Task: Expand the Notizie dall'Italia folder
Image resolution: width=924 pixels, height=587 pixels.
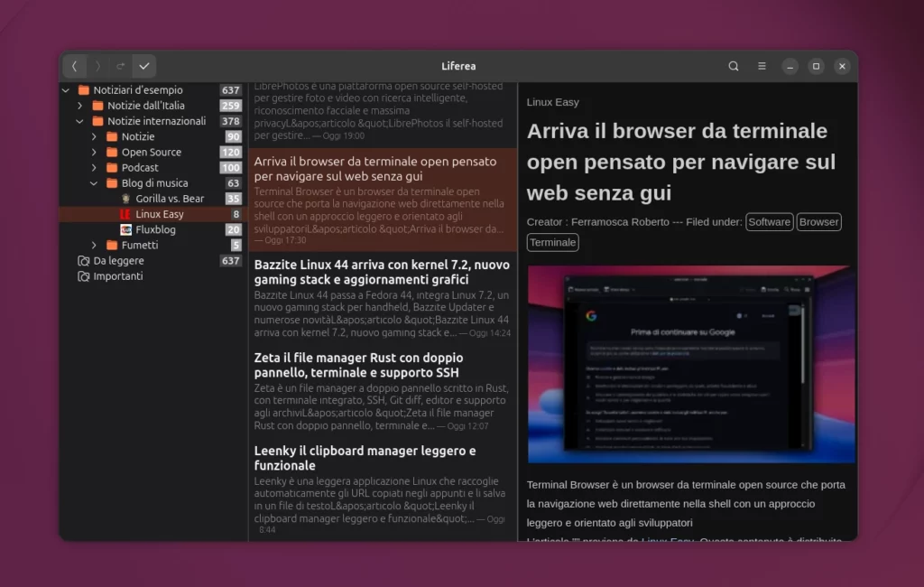Action: point(80,106)
